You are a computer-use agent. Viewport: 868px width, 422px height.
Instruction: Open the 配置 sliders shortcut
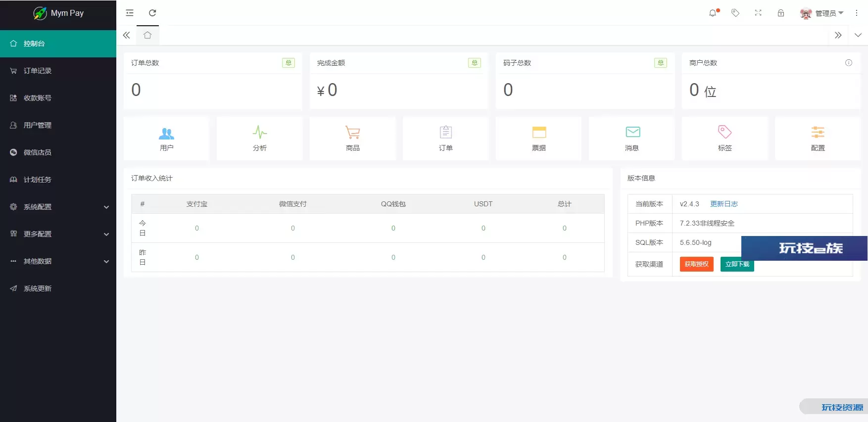(x=818, y=139)
